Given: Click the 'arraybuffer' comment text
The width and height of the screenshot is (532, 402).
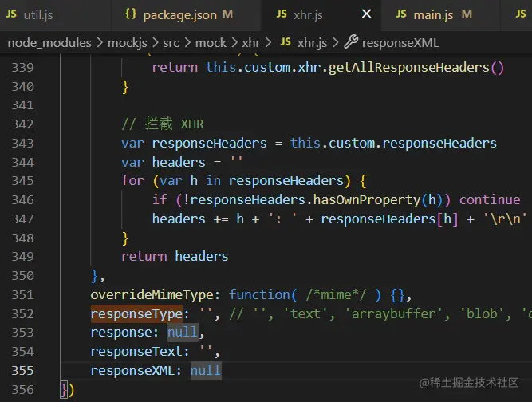Looking at the screenshot, I should point(393,313).
